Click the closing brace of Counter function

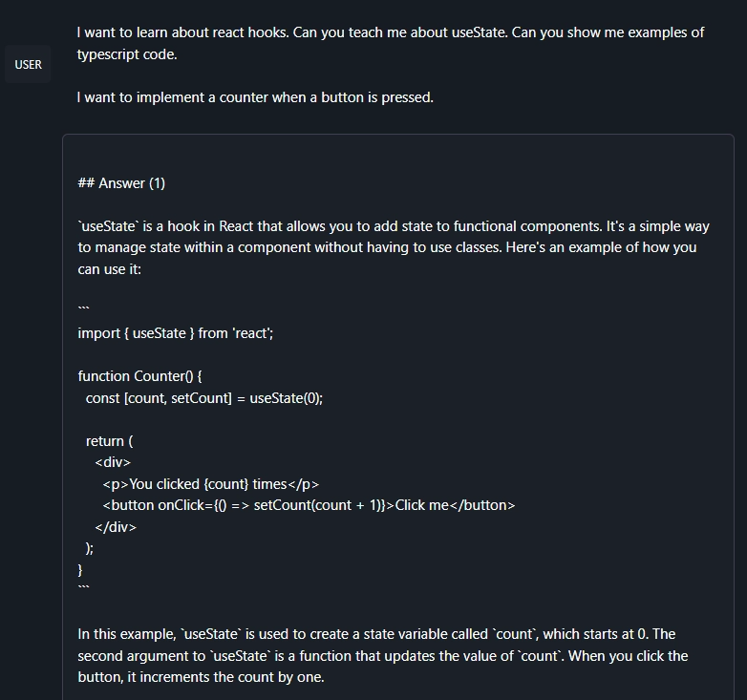(x=80, y=569)
